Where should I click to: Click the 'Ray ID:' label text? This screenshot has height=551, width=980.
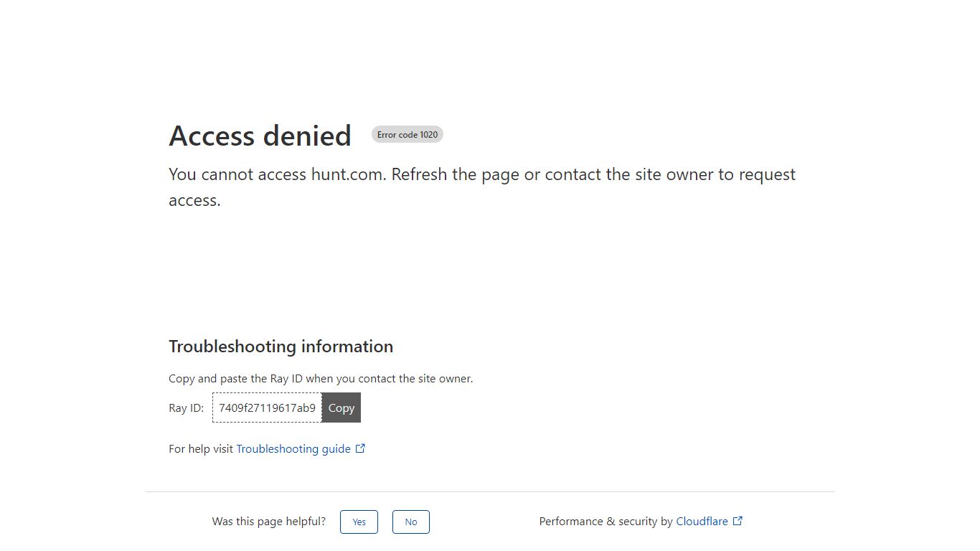tap(187, 408)
